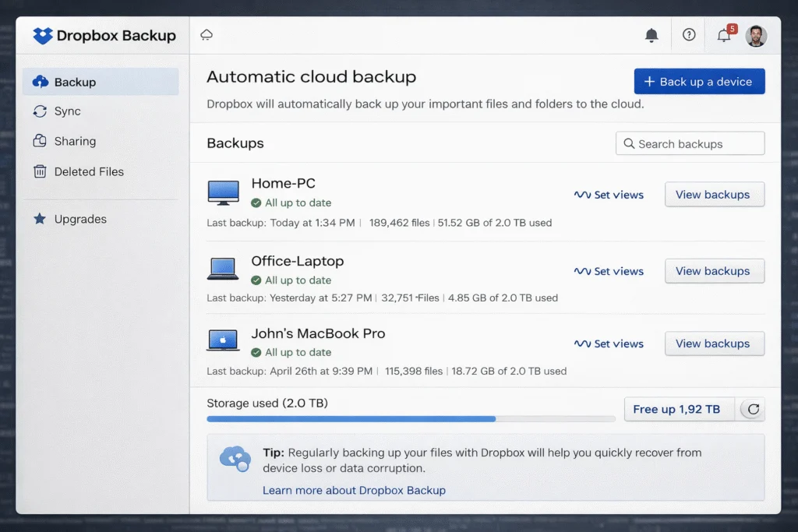Open the help question mark icon
This screenshot has height=532, width=798.
pos(689,34)
